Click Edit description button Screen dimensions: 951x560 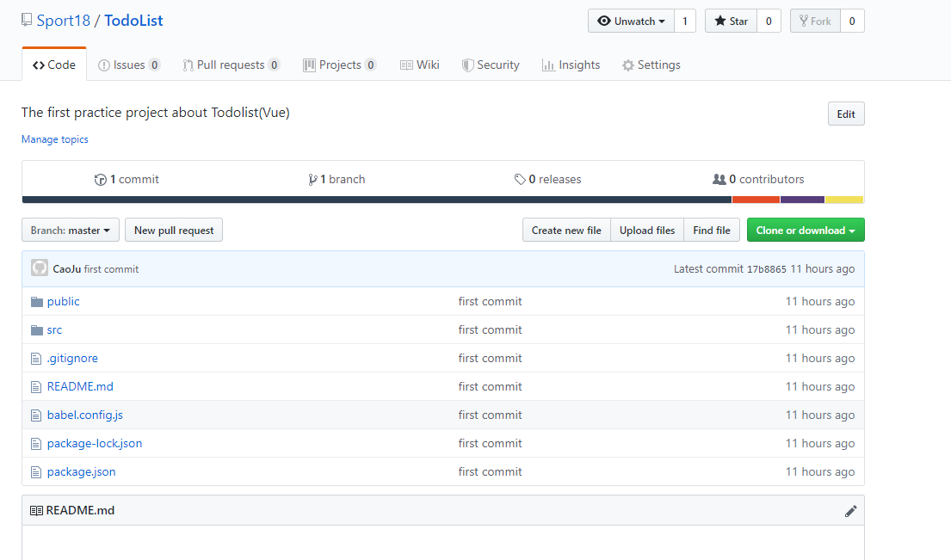(846, 114)
